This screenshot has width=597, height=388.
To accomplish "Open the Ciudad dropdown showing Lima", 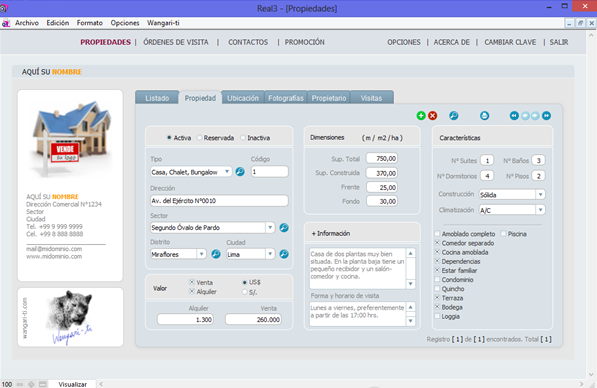I will pyautogui.click(x=270, y=254).
